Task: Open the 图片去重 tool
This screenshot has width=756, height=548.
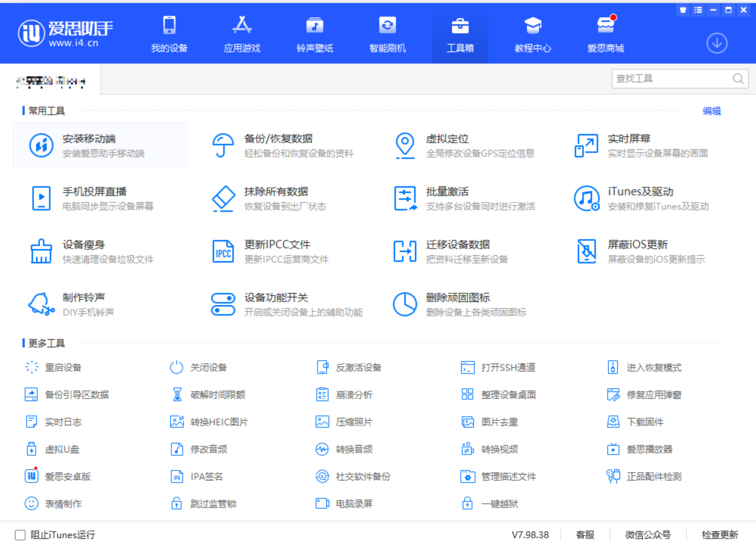Action: 490,422
